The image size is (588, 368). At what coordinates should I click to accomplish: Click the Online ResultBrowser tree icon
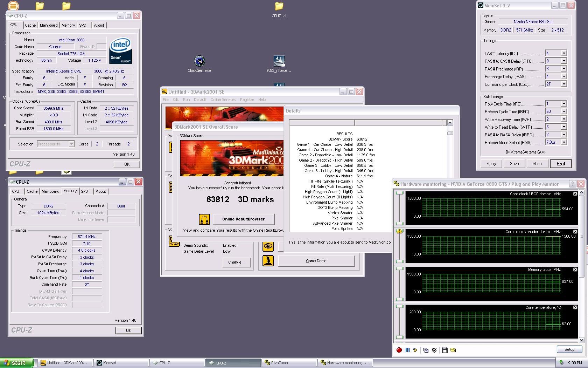point(204,219)
